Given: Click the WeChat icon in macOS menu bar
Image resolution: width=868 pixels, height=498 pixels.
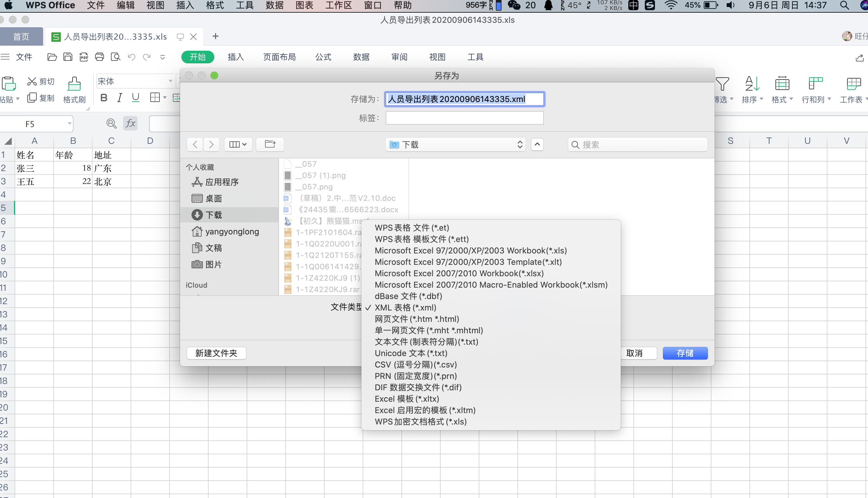Looking at the screenshot, I should click(514, 5).
